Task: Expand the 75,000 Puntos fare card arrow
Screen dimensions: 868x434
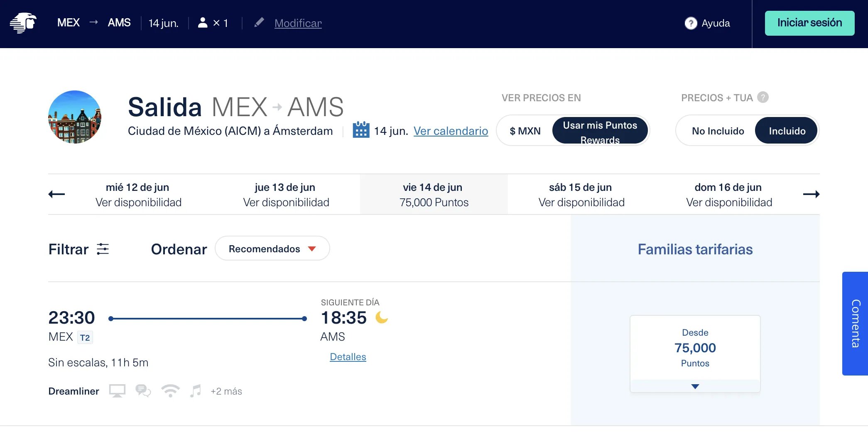Action: click(x=695, y=386)
